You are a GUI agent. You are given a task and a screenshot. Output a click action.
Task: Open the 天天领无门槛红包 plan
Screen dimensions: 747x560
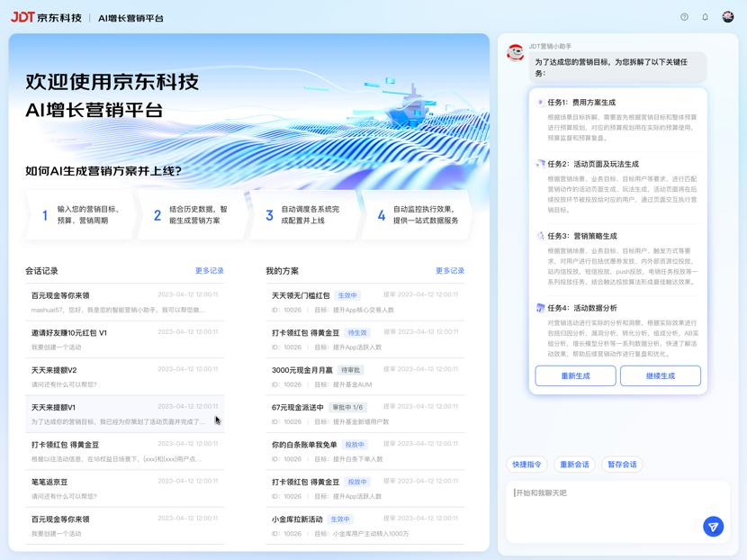364,303
